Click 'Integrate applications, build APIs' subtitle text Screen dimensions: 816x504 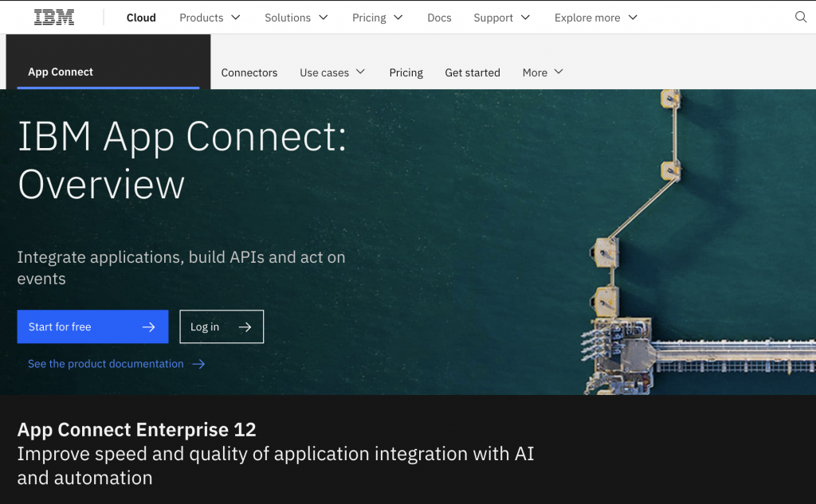point(181,268)
